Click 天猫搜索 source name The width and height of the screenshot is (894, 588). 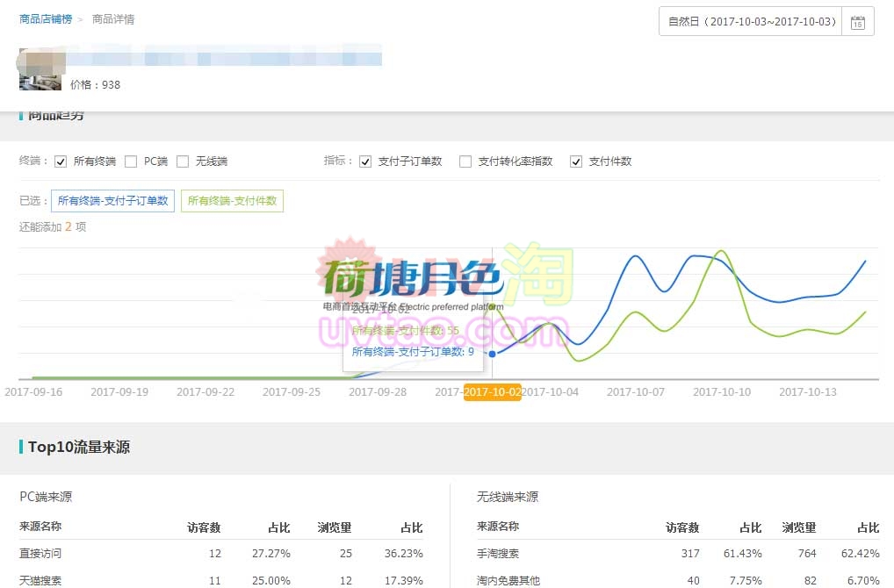(40, 580)
